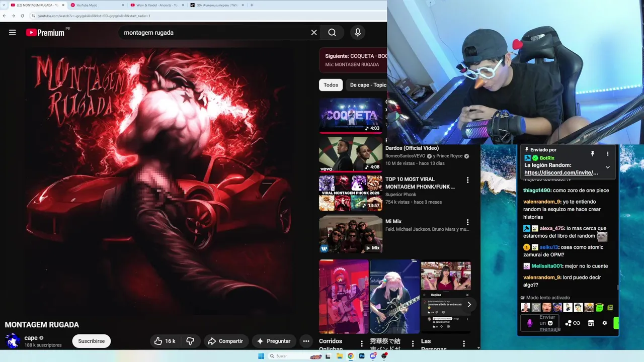The image size is (644, 362).
Task: Switch to the TikTok browser tab
Action: point(216,5)
